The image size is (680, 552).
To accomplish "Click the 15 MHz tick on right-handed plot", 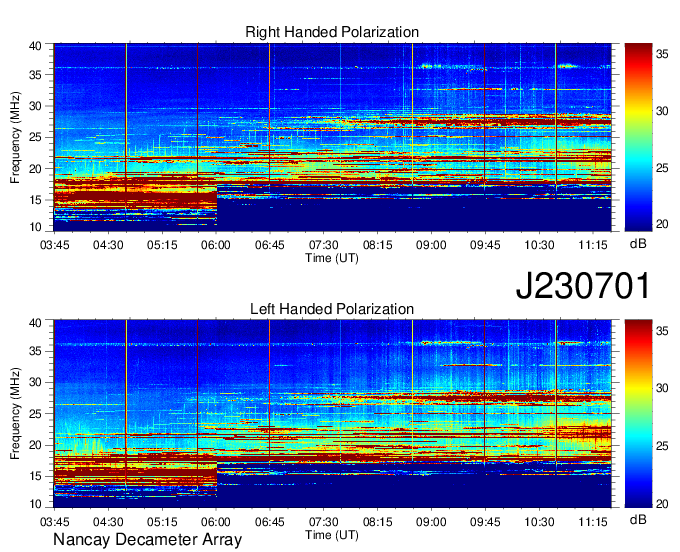I will [35, 200].
